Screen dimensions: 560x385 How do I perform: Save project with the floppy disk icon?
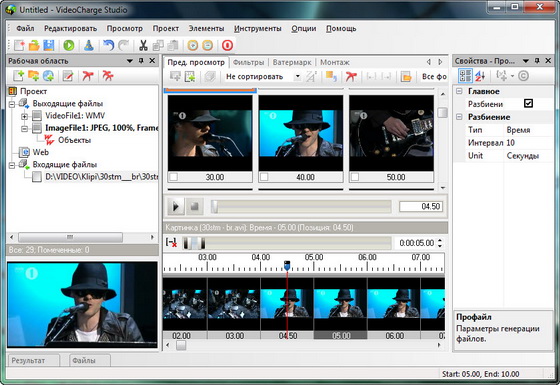[x=49, y=45]
